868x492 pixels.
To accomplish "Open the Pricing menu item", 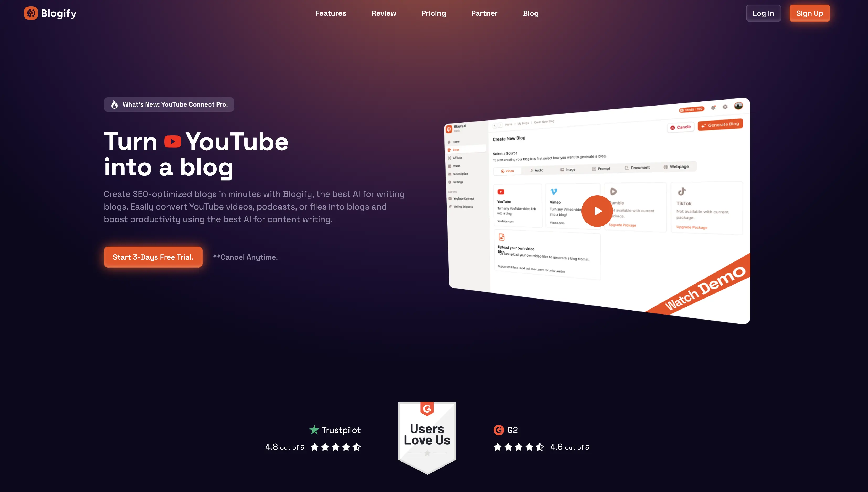I will [433, 13].
